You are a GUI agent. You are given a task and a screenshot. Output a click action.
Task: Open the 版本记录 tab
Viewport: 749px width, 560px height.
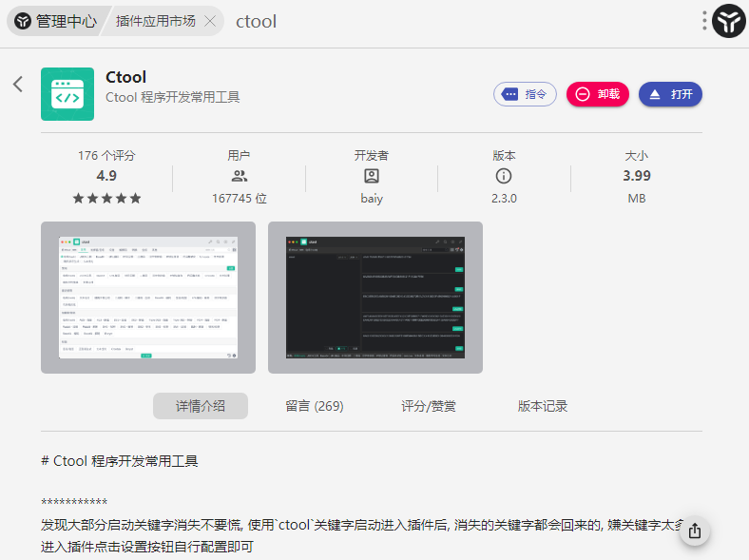click(x=543, y=406)
